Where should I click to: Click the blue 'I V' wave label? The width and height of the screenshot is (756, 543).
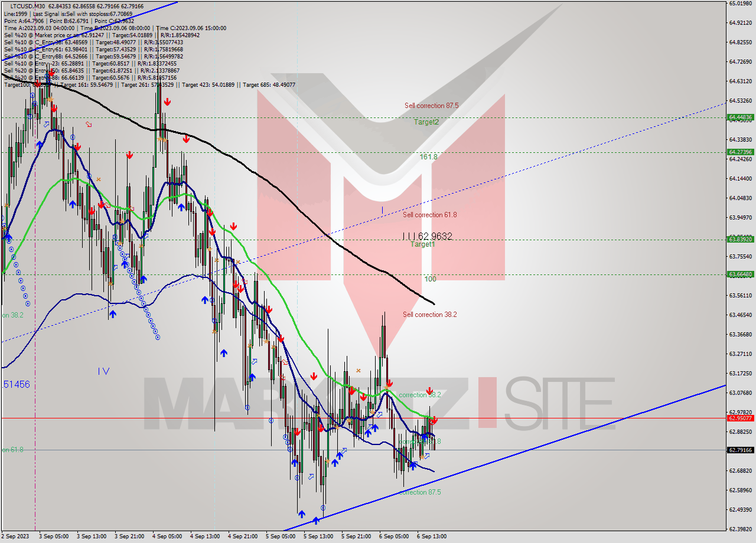point(104,371)
